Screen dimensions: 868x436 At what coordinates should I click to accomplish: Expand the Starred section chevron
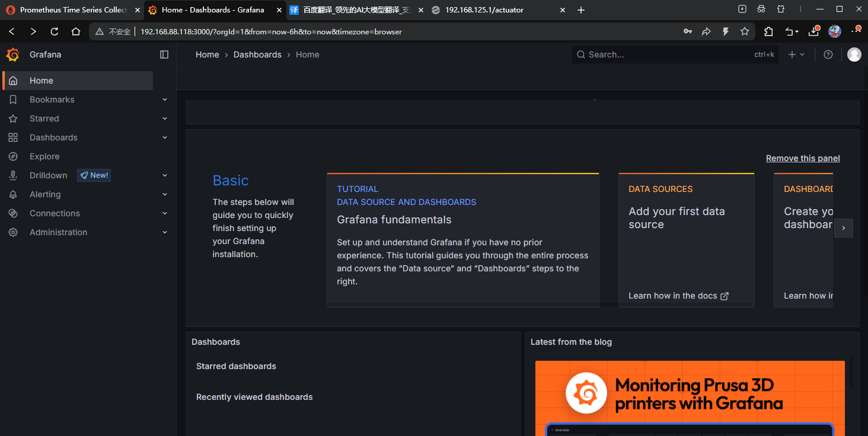tap(165, 118)
